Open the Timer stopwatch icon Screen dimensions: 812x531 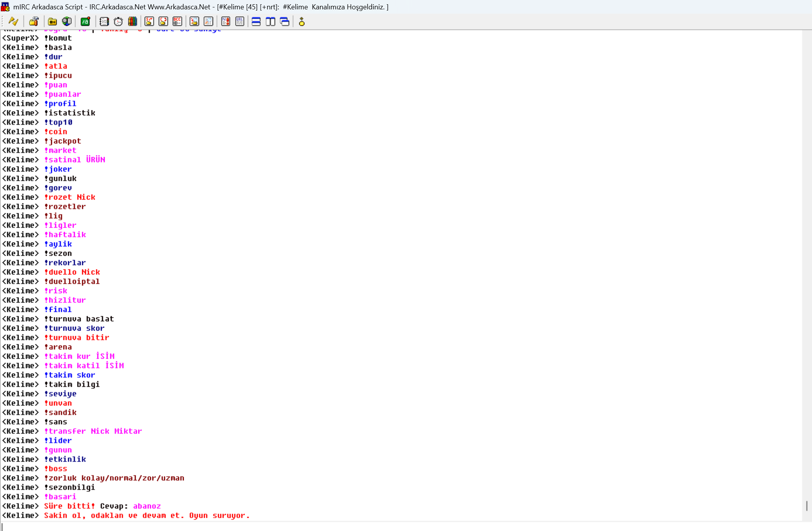coord(118,21)
